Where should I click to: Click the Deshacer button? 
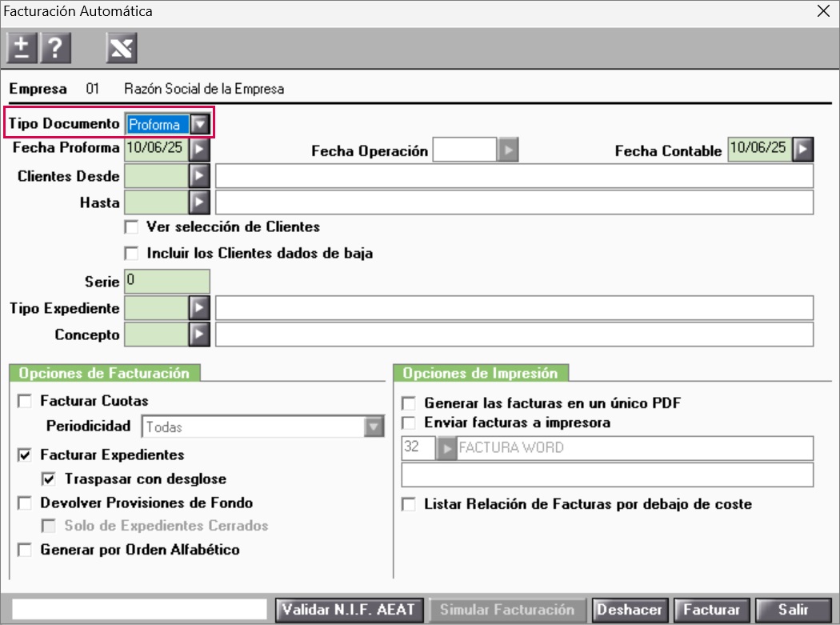[630, 610]
